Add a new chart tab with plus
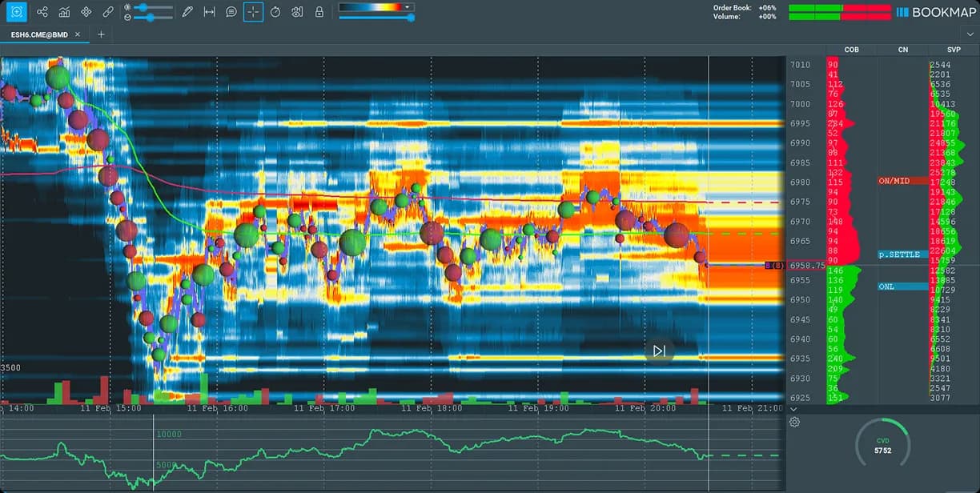 pos(101,34)
